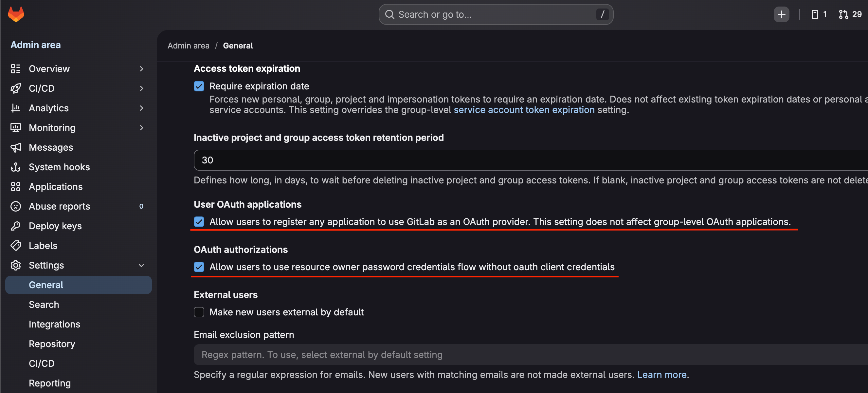Follow the Learn more link
This screenshot has width=868, height=393.
click(x=662, y=375)
